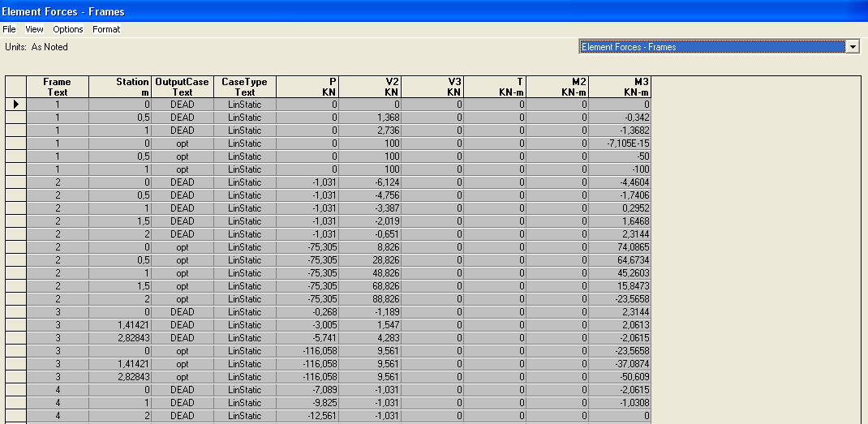This screenshot has height=424, width=868.
Task: Select M3 cell with value -37,0874
Action: [x=621, y=364]
